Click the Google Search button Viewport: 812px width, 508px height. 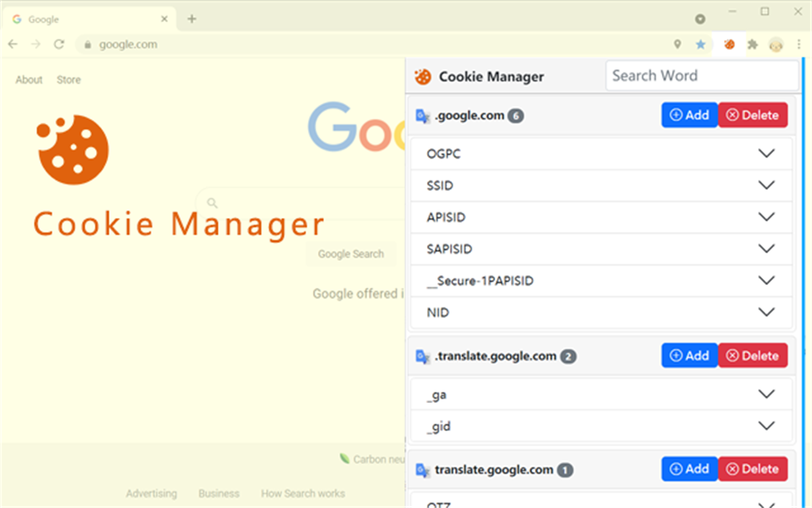click(351, 254)
